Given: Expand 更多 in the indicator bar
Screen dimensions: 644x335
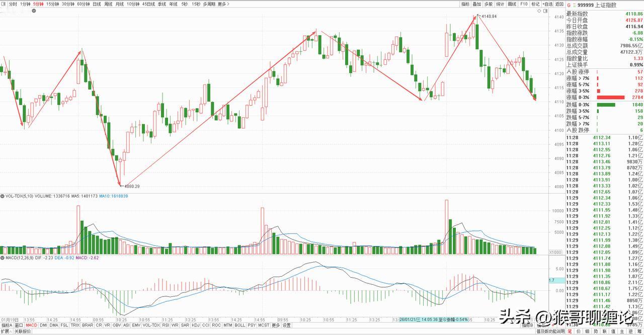Looking at the screenshot, I should 276,325.
